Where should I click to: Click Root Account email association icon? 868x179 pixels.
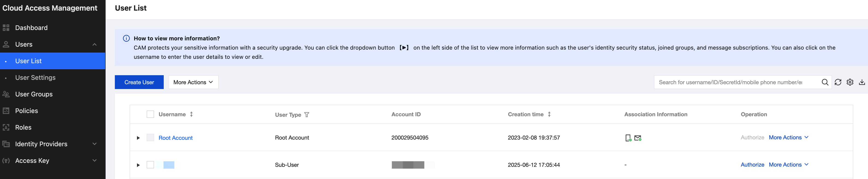point(638,138)
